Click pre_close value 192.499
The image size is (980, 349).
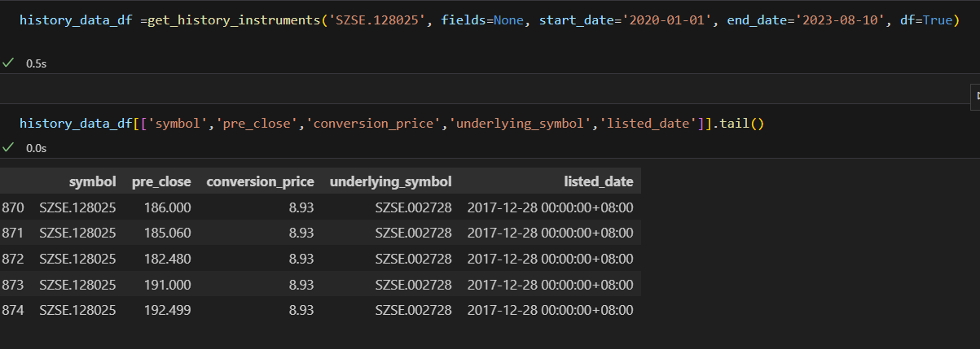[167, 310]
